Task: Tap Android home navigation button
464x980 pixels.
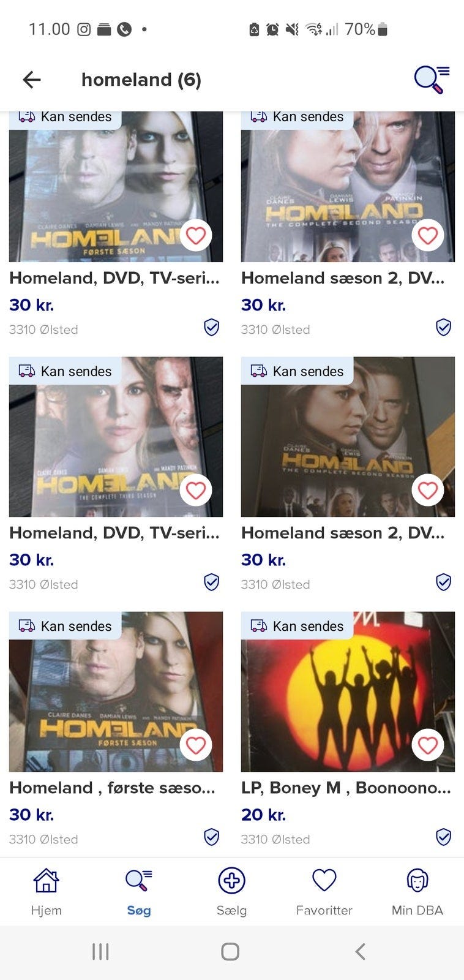Action: click(x=230, y=951)
